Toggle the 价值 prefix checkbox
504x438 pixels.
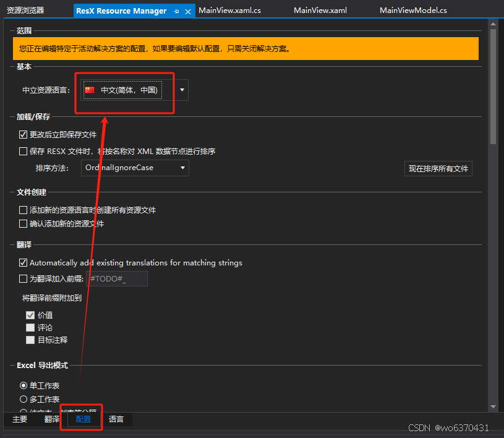[x=30, y=315]
